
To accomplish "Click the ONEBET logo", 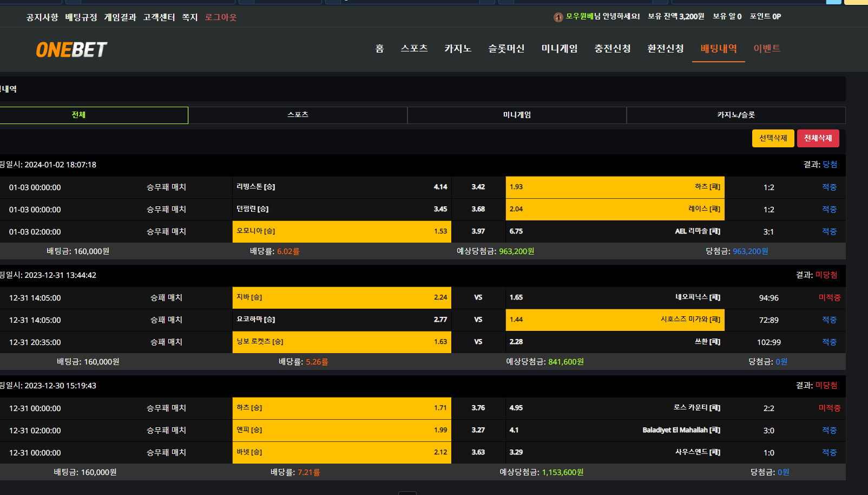I will (x=71, y=50).
